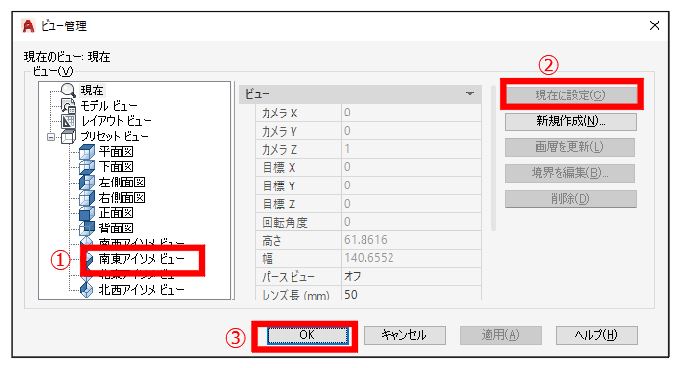
Task: Collapse the ビュー properties section arrow
Action: click(470, 94)
